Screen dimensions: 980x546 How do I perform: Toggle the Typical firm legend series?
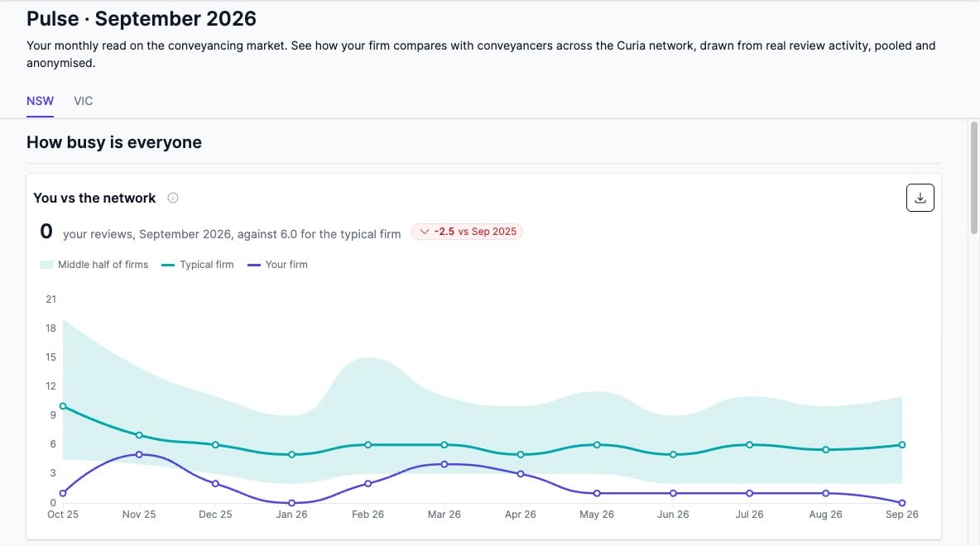198,265
